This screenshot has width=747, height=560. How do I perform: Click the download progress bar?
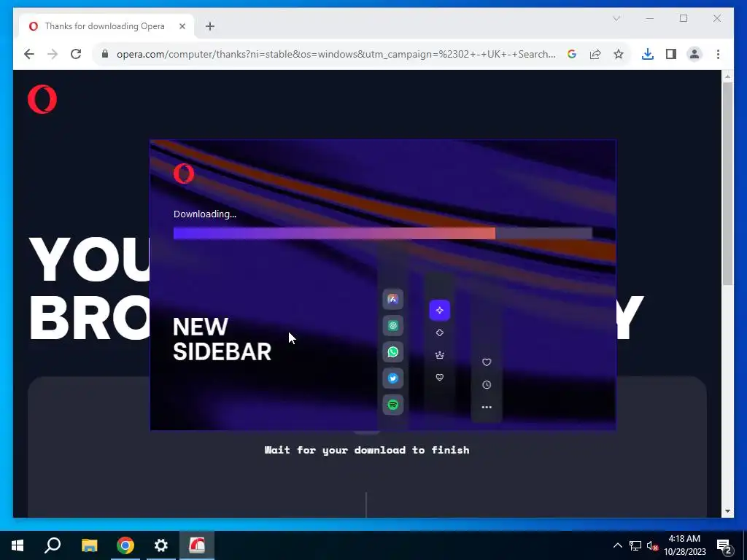pyautogui.click(x=382, y=233)
